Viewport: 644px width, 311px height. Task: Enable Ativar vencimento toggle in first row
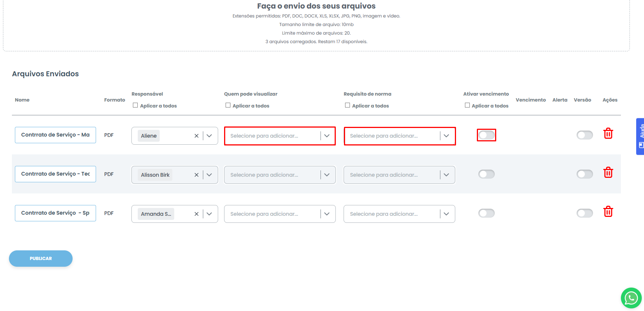coord(486,135)
